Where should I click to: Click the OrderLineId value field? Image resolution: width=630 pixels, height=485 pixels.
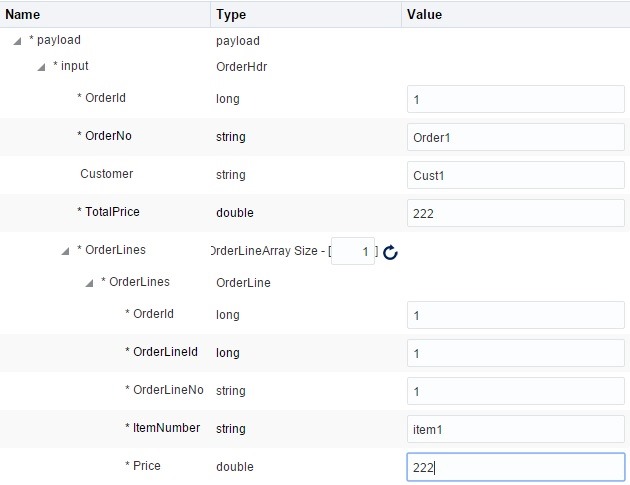tap(516, 353)
